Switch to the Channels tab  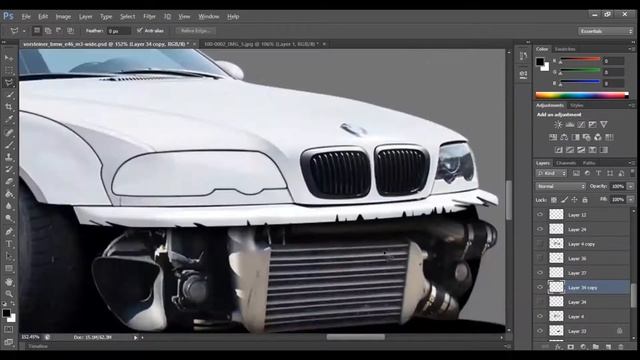pos(566,163)
